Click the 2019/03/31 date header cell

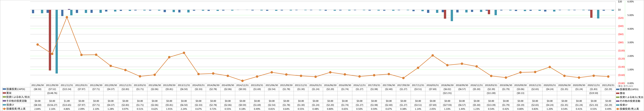(x=491, y=85)
